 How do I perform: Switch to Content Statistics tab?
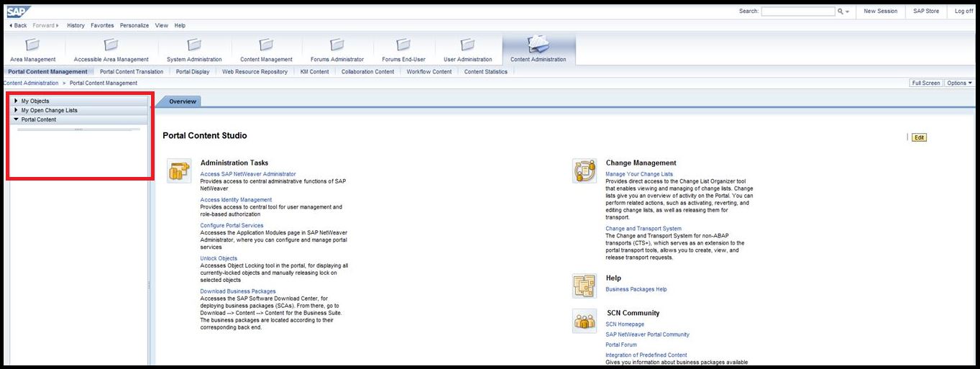[486, 71]
